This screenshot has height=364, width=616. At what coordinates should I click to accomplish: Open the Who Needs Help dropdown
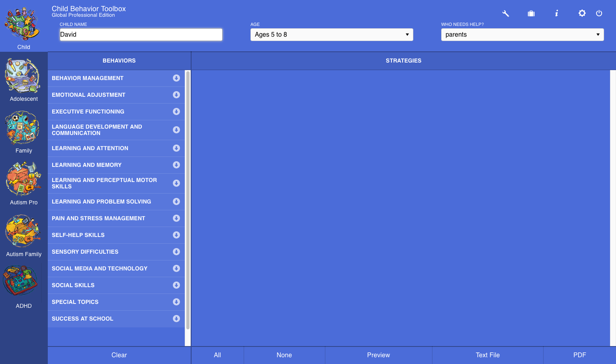[x=522, y=35]
